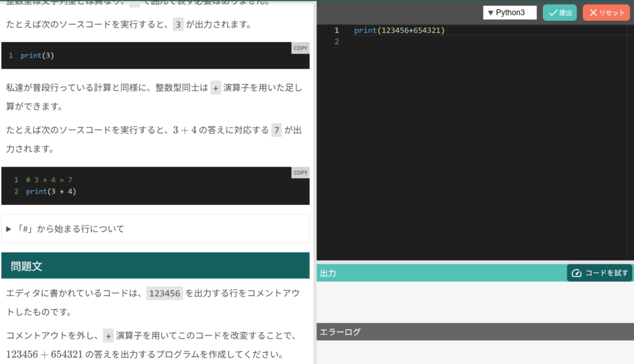Select line number 1 in the editor gutter

[336, 30]
